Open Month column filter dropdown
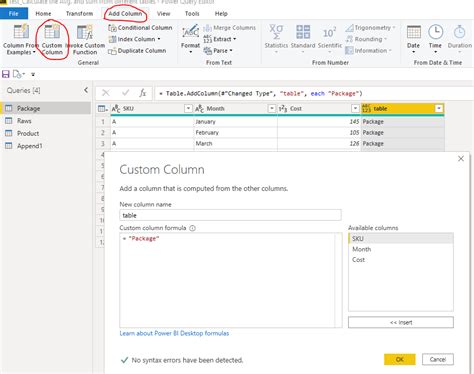Viewport: 474px width, 374px height. [x=272, y=108]
